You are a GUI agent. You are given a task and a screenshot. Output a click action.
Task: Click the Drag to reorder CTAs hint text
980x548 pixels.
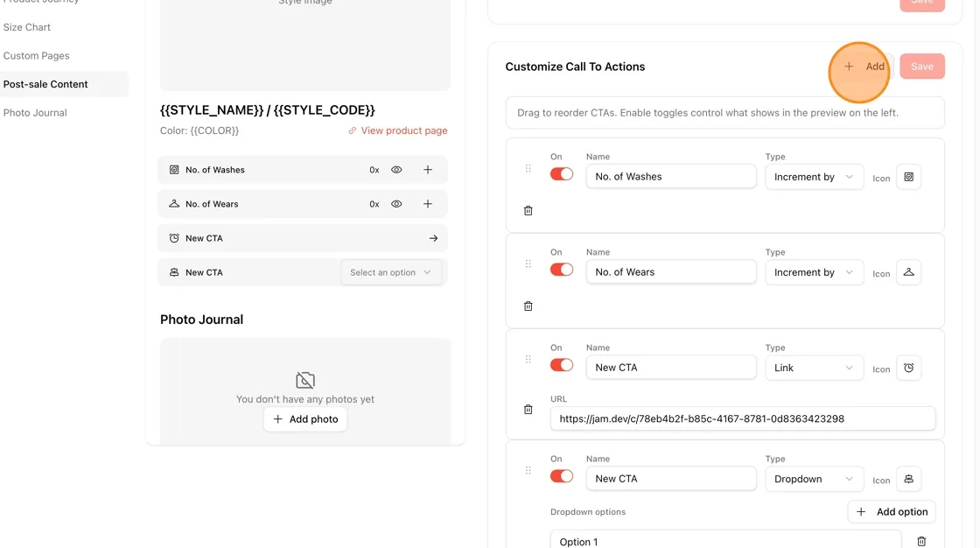pos(708,113)
